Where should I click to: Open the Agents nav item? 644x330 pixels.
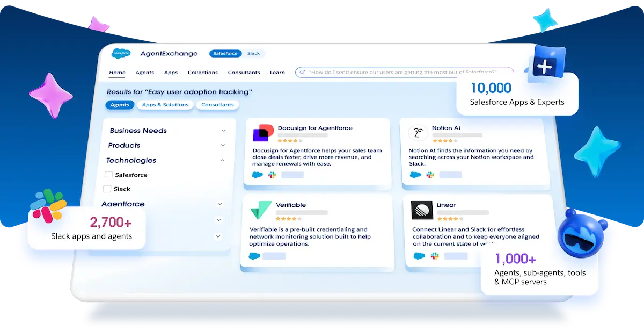click(x=145, y=73)
